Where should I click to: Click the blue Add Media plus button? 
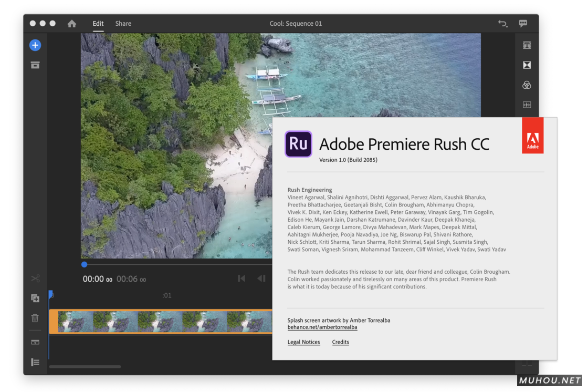pyautogui.click(x=35, y=45)
